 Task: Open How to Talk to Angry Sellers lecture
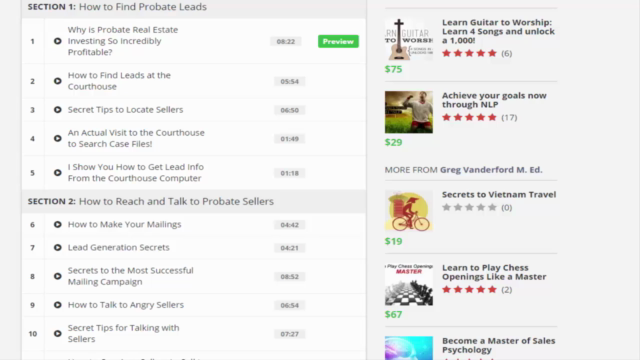[x=125, y=305]
